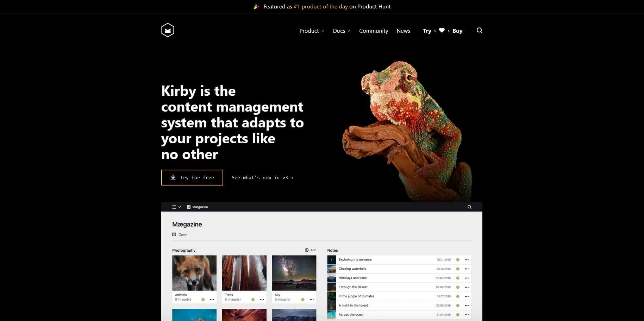Open the Trees redwood thumbnail

(244, 273)
